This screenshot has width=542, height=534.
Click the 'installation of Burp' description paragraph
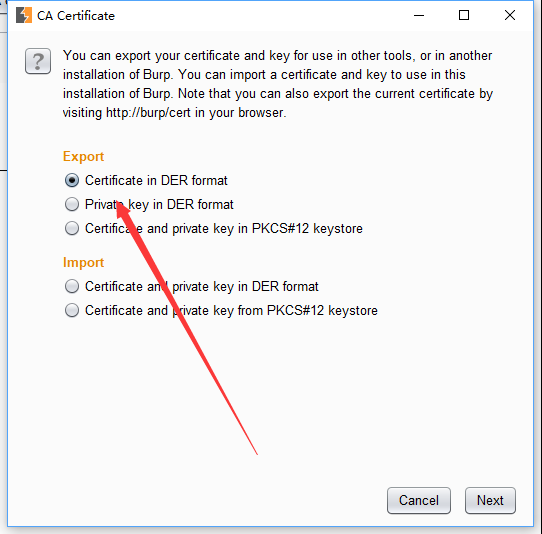point(278,84)
